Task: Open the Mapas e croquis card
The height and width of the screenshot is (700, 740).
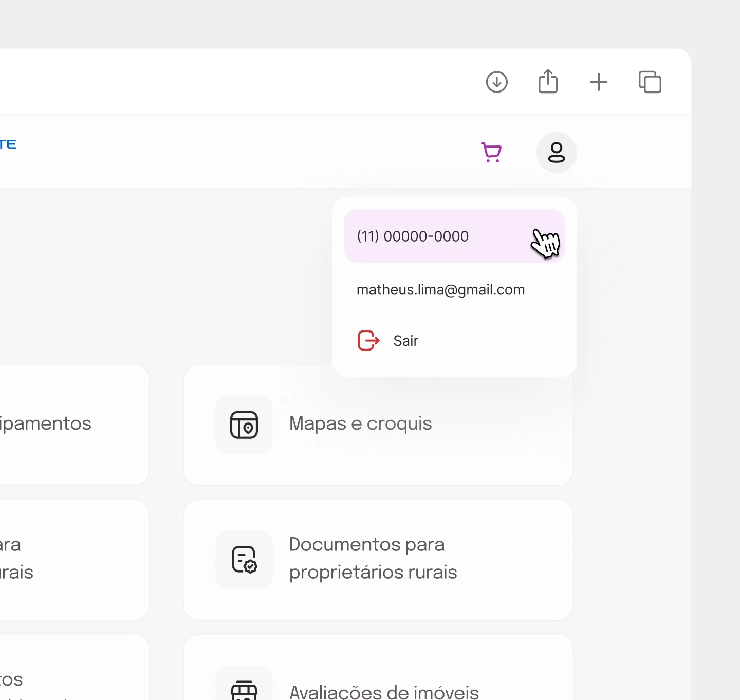Action: [378, 425]
